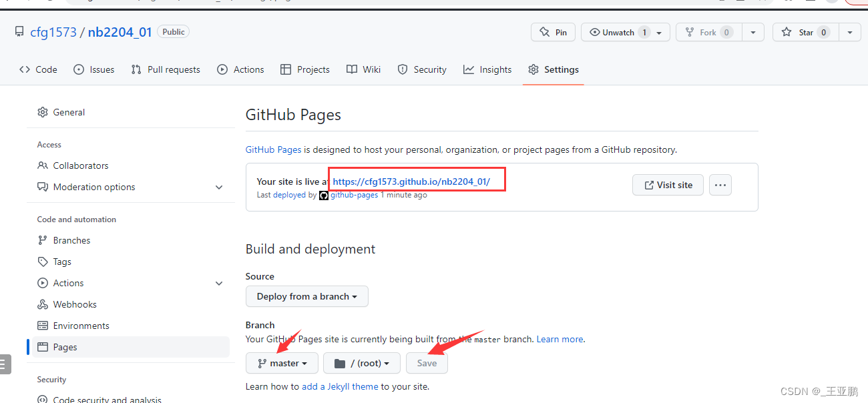Viewport: 868px width, 403px height.
Task: Click the book icon on the Wiki tab
Action: point(352,69)
